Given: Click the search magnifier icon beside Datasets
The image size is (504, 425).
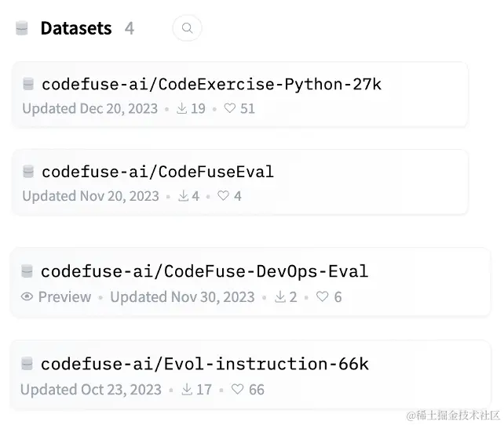Looking at the screenshot, I should (187, 28).
